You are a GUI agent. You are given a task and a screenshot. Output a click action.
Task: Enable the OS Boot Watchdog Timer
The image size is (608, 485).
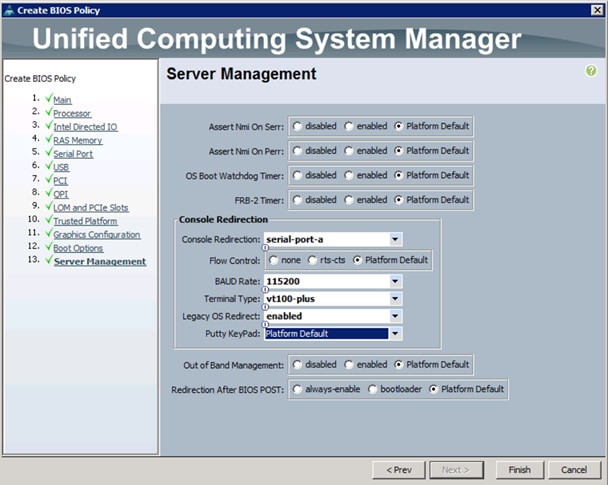click(x=349, y=176)
